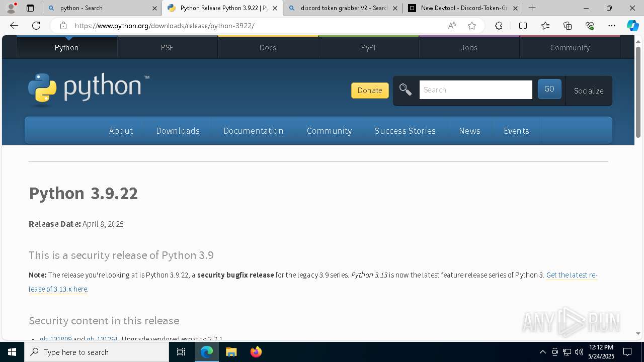This screenshot has width=644, height=362.
Task: Click the browser profile avatar icon
Action: click(x=11, y=8)
